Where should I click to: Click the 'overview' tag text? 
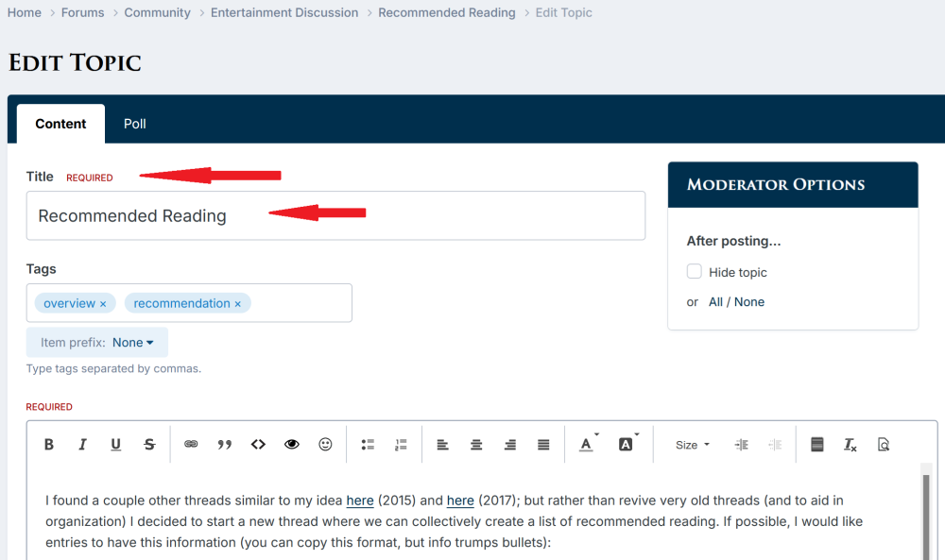(69, 303)
